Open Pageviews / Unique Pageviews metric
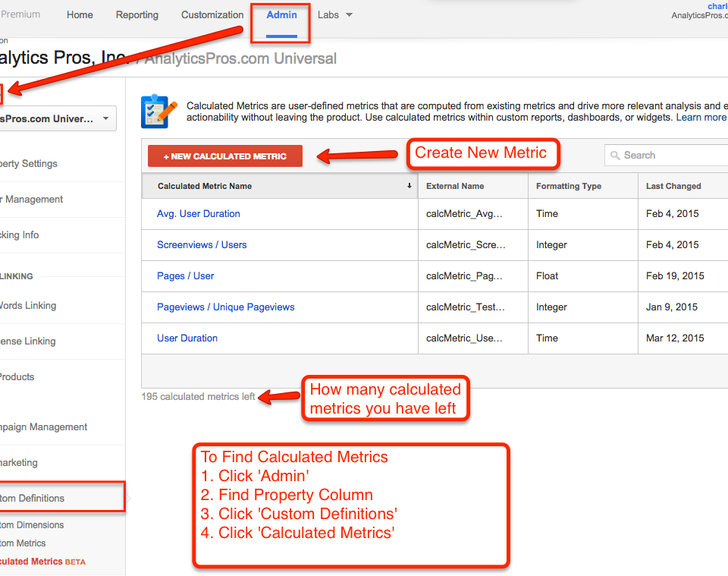Image resolution: width=728 pixels, height=576 pixels. [x=226, y=307]
